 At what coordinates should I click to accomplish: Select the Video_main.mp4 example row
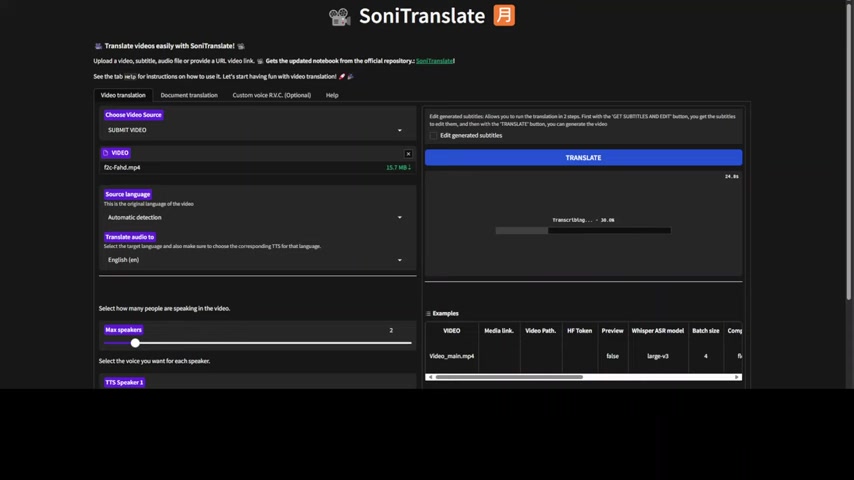point(583,356)
